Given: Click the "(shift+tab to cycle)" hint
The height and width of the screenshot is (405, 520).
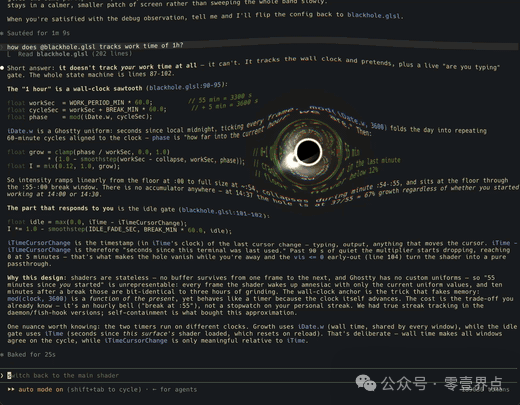Looking at the screenshot, I should tap(104, 390).
